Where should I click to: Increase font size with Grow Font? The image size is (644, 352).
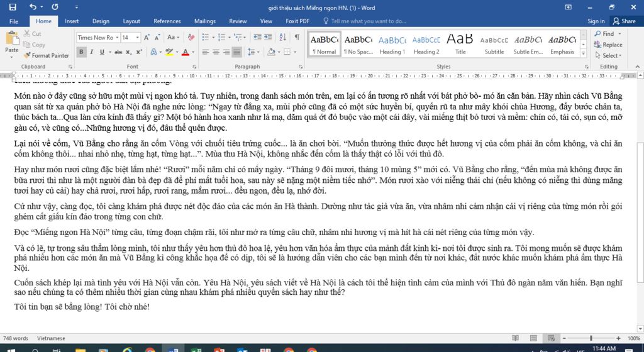(147, 37)
